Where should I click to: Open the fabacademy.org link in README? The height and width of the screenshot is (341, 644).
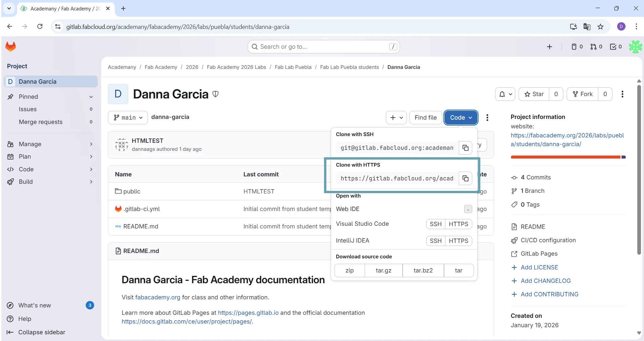(x=158, y=297)
